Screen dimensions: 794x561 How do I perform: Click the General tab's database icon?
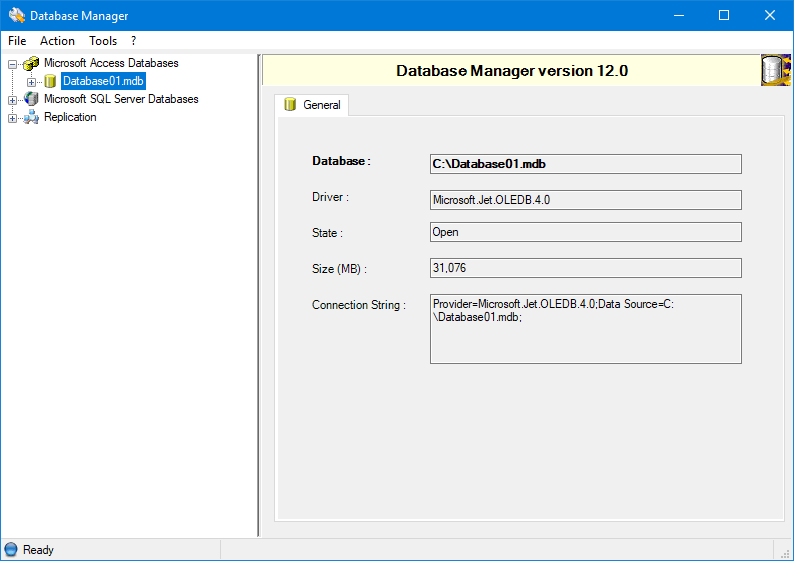pos(290,105)
